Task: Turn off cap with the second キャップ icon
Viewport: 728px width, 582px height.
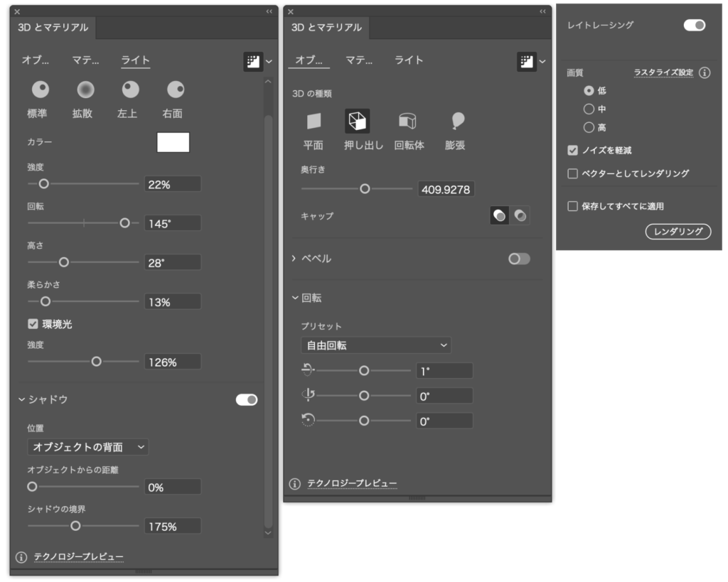Action: click(520, 215)
